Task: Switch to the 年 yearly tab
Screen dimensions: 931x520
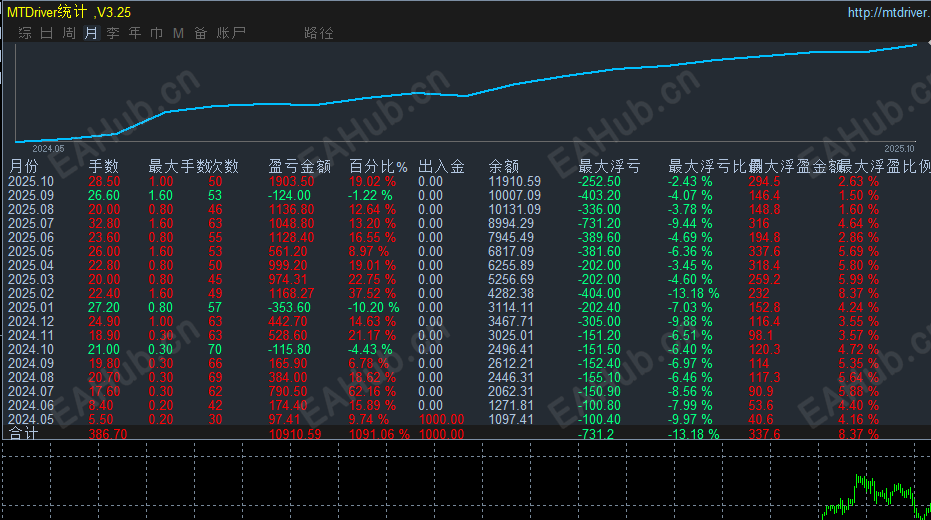Action: (x=135, y=33)
